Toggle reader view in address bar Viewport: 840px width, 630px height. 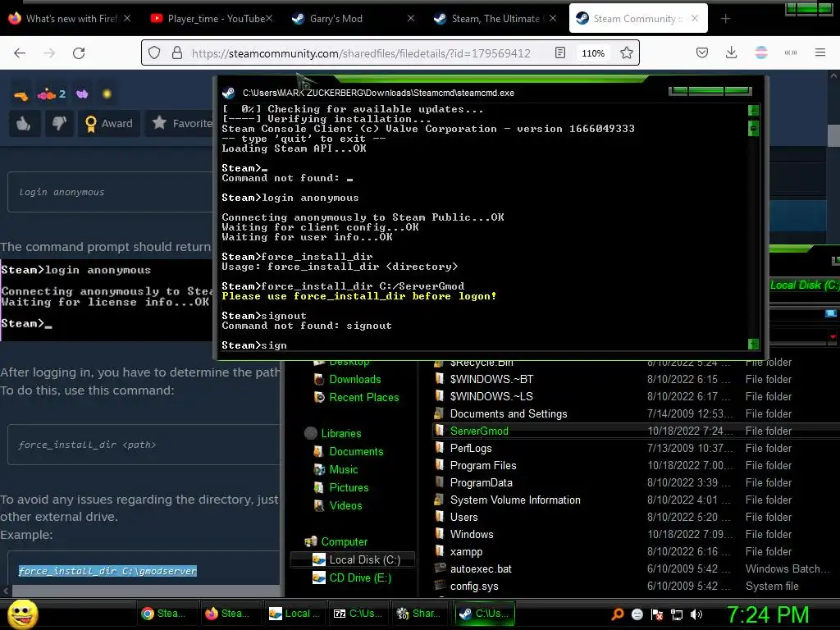coord(559,53)
